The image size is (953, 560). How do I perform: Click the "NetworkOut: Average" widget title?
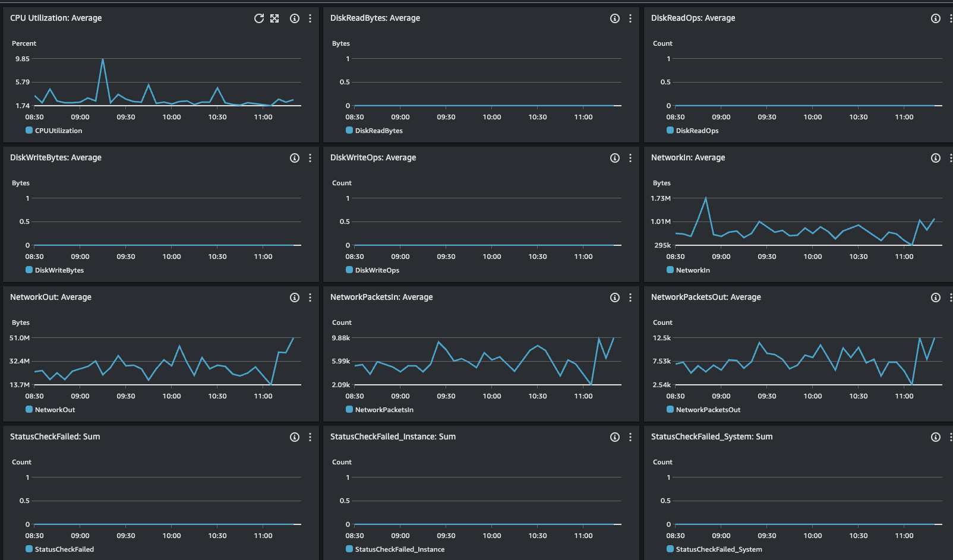[x=51, y=298]
